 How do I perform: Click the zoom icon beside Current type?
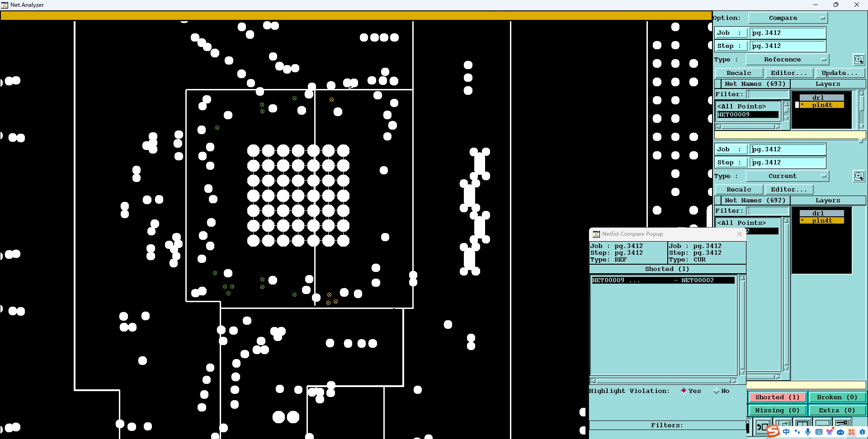click(859, 176)
